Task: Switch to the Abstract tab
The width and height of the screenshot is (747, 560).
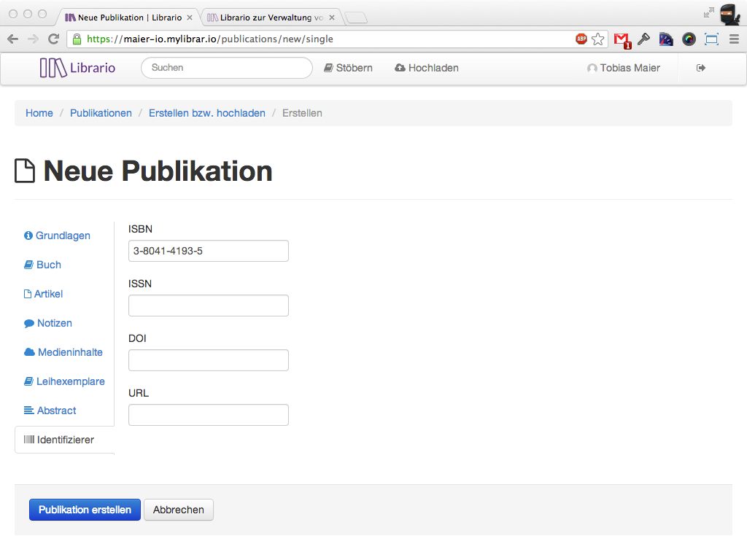Action: pyautogui.click(x=50, y=411)
